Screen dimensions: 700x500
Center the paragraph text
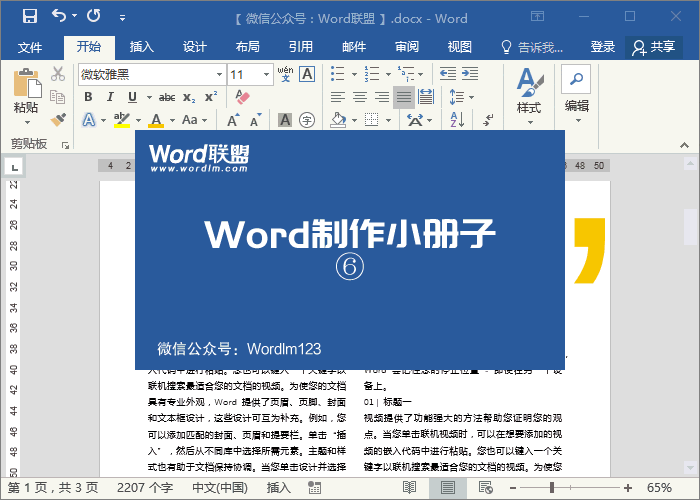coord(360,97)
